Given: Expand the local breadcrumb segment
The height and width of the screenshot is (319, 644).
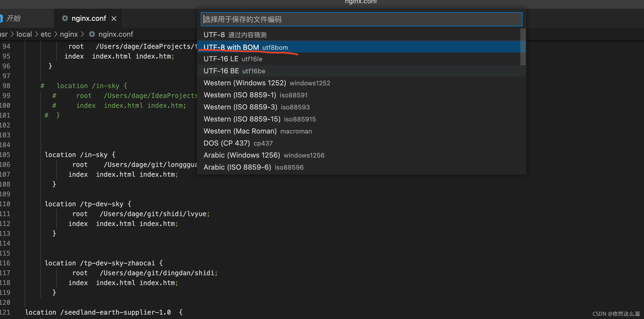Looking at the screenshot, I should point(24,34).
